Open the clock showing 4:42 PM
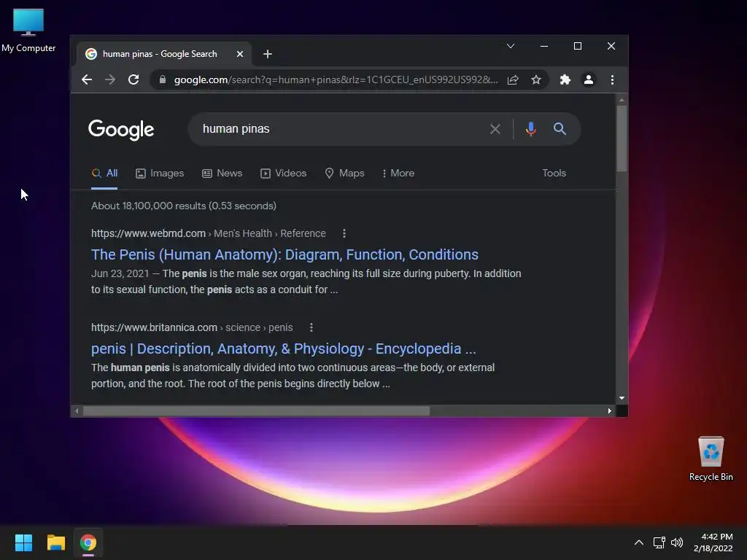 (x=713, y=542)
